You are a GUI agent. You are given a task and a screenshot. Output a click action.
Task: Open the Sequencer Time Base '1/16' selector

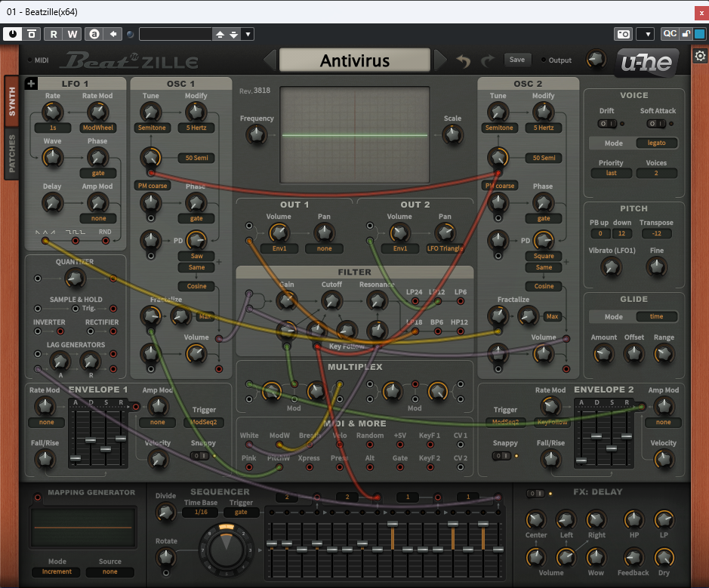pos(201,512)
